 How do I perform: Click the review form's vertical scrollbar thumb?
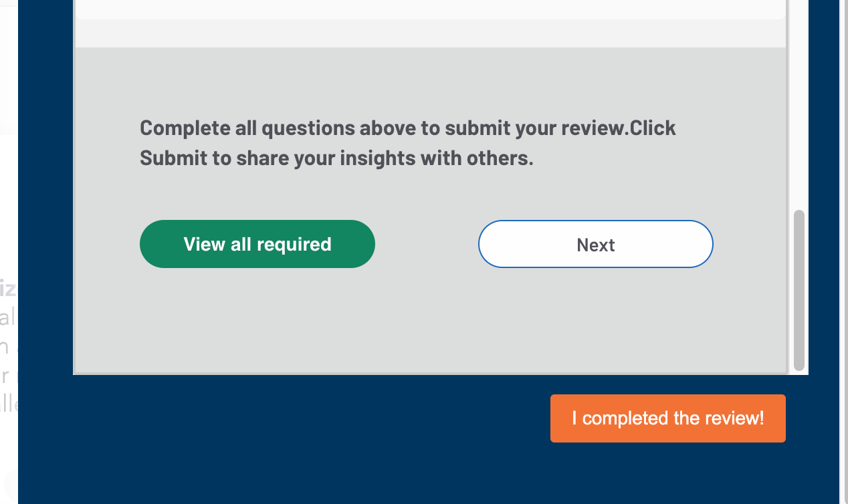click(799, 289)
